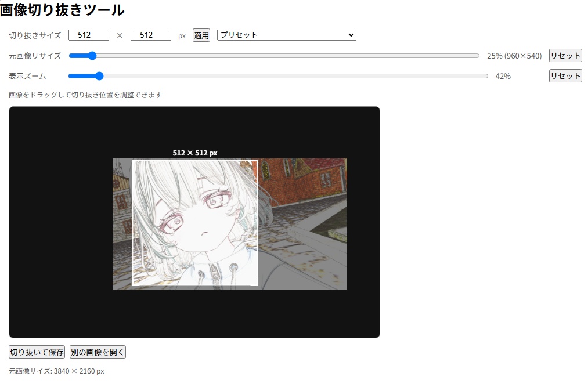Save the cropped image with 切り抜いて保存
Image resolution: width=588 pixels, height=387 pixels.
(x=37, y=352)
